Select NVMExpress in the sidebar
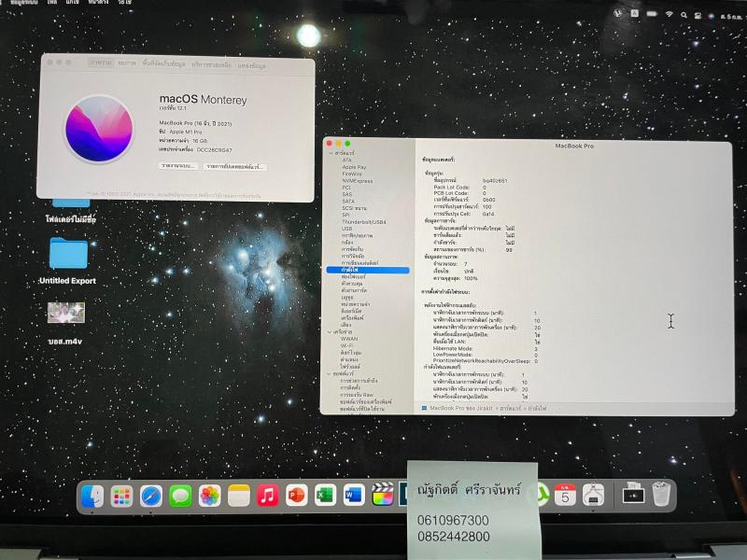 pyautogui.click(x=357, y=181)
